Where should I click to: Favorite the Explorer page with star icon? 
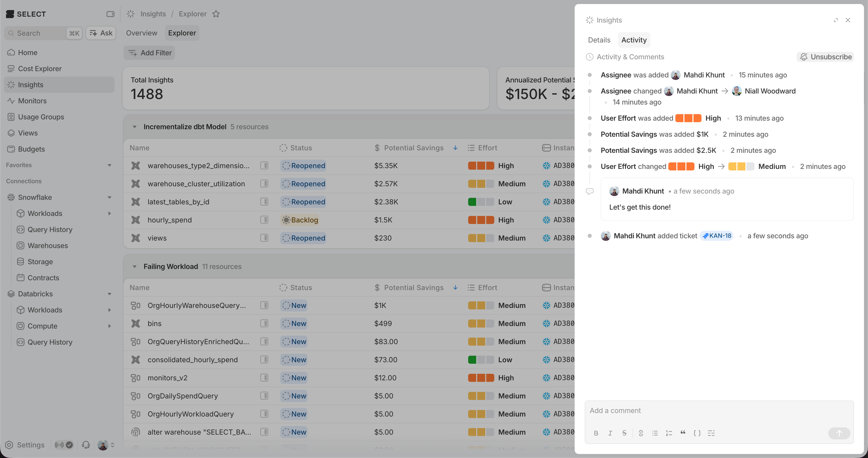pyautogui.click(x=216, y=14)
